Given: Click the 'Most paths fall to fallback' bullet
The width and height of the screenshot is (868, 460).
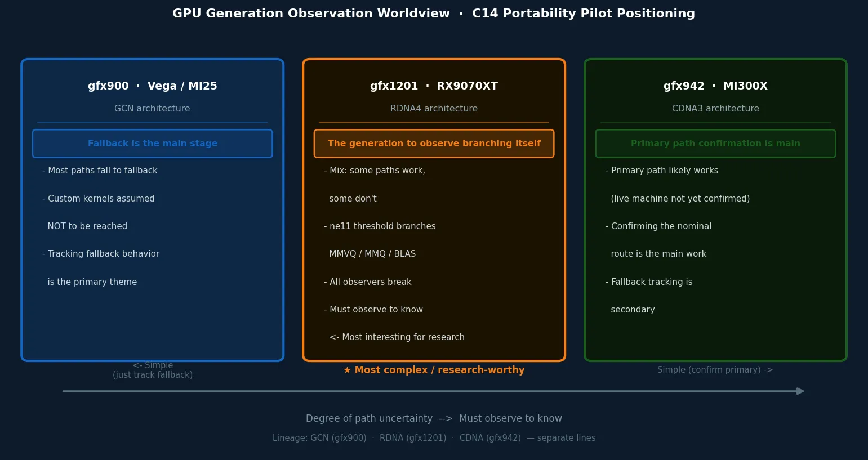Looking at the screenshot, I should point(100,171).
